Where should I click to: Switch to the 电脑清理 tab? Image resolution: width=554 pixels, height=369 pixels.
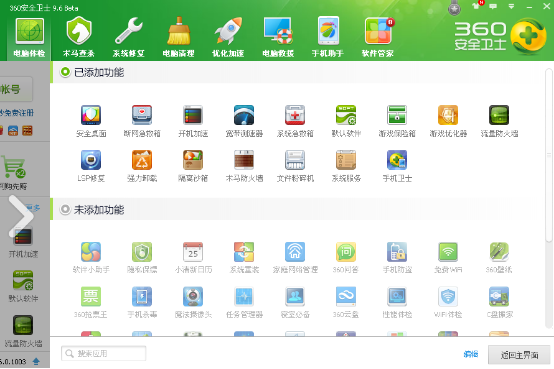click(x=178, y=37)
